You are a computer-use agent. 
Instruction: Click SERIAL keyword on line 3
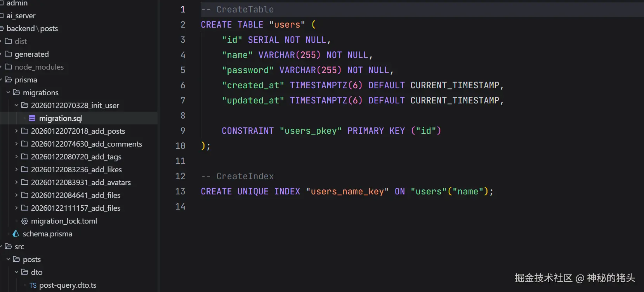[264, 40]
